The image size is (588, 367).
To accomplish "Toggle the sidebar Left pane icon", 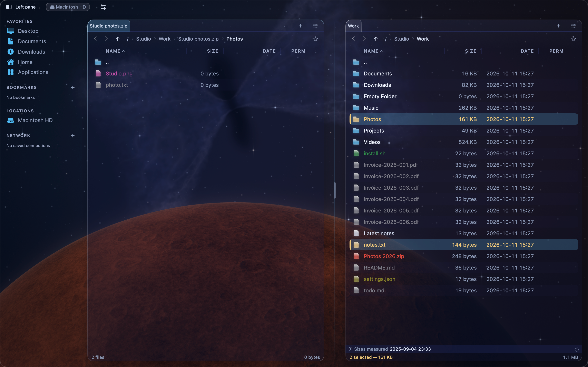I will coord(9,7).
